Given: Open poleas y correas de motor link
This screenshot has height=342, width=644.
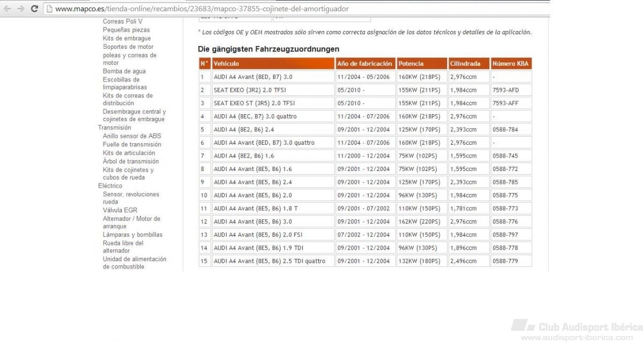Looking at the screenshot, I should pyautogui.click(x=129, y=59).
